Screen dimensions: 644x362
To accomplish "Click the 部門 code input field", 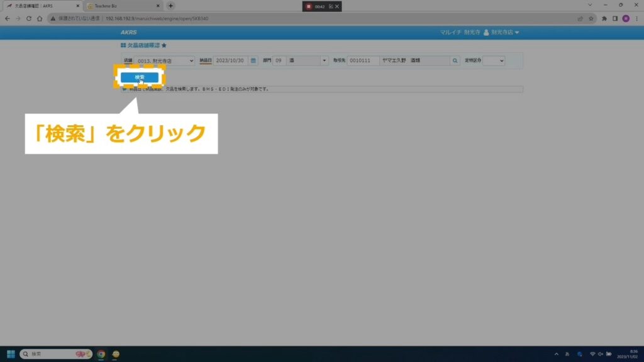I will [279, 61].
